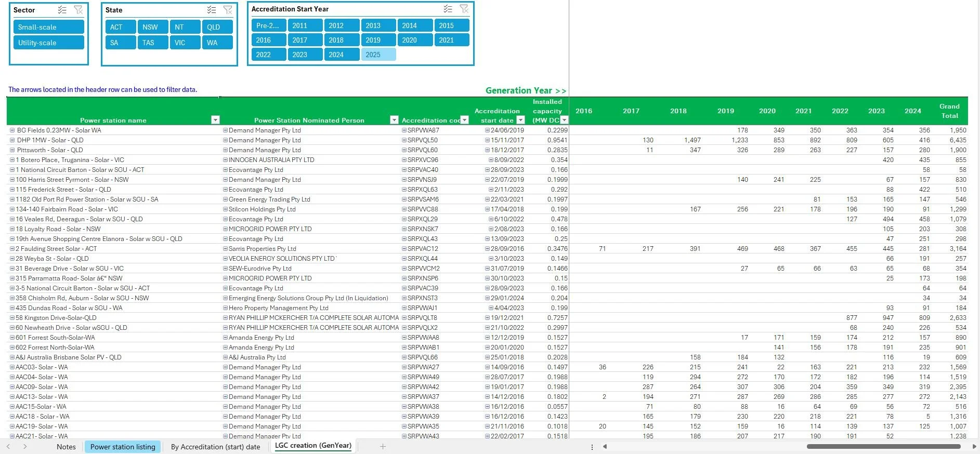
Task: Select the 'Hero Property Management Pty Ltd' cell
Action: tap(279, 308)
